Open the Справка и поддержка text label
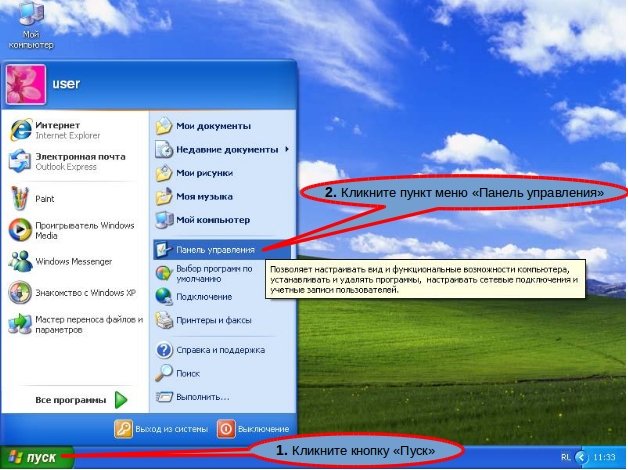 221,350
